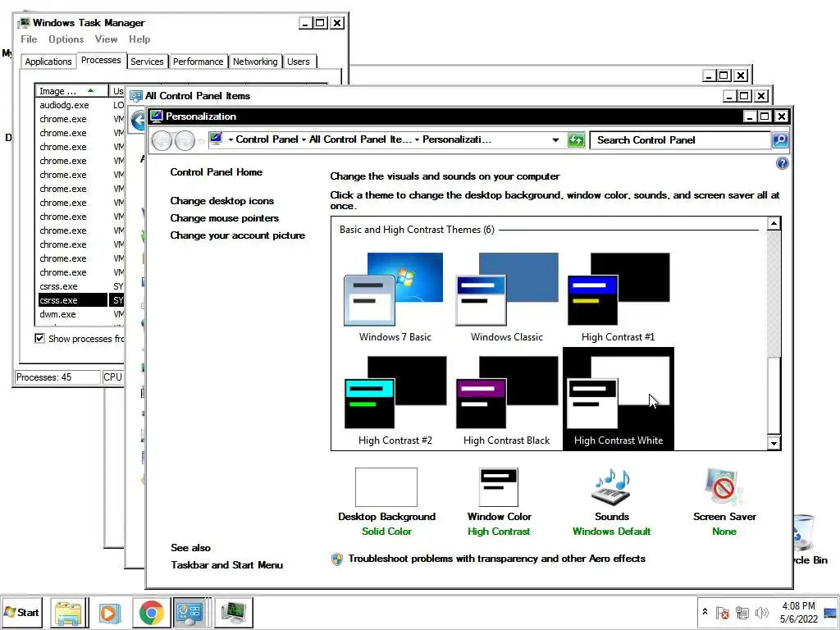Switch to the Users tab
Screen dimensions: 840x630
point(299,62)
